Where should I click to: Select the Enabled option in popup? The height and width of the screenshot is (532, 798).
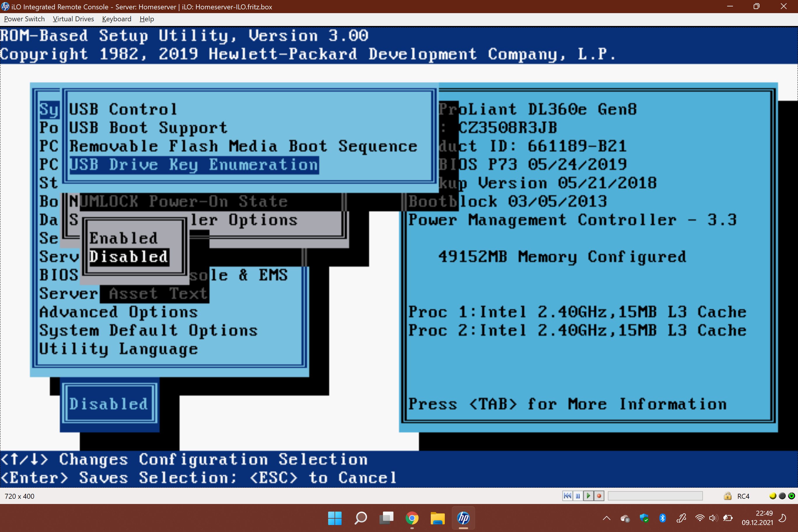click(123, 238)
